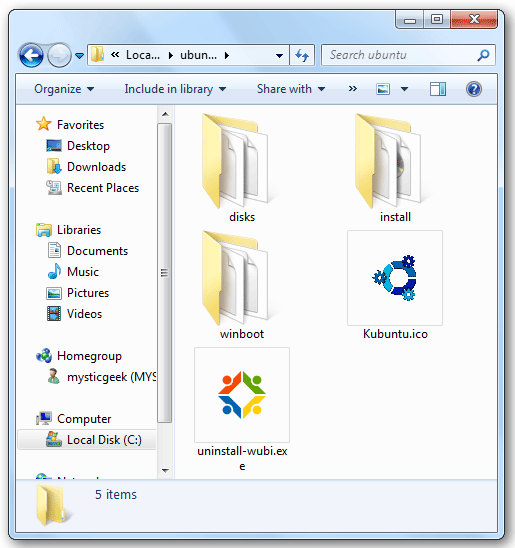Viewport: 515px width, 548px height.
Task: Select the Loca... breadcrumb segment
Action: click(x=143, y=55)
